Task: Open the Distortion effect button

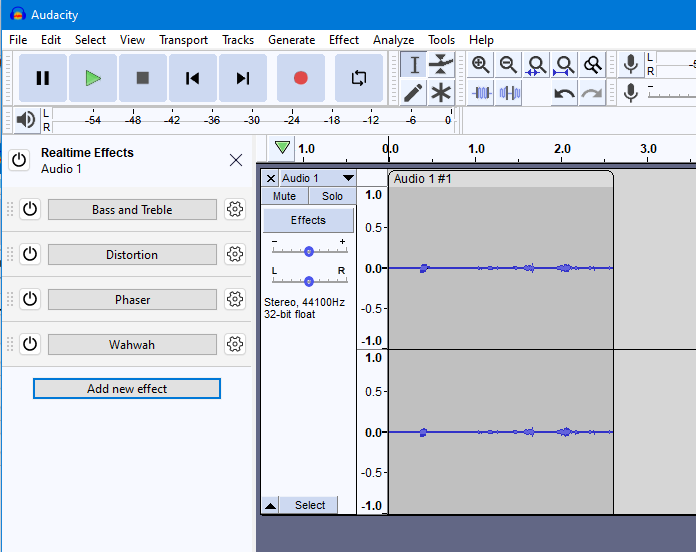Action: [x=132, y=255]
